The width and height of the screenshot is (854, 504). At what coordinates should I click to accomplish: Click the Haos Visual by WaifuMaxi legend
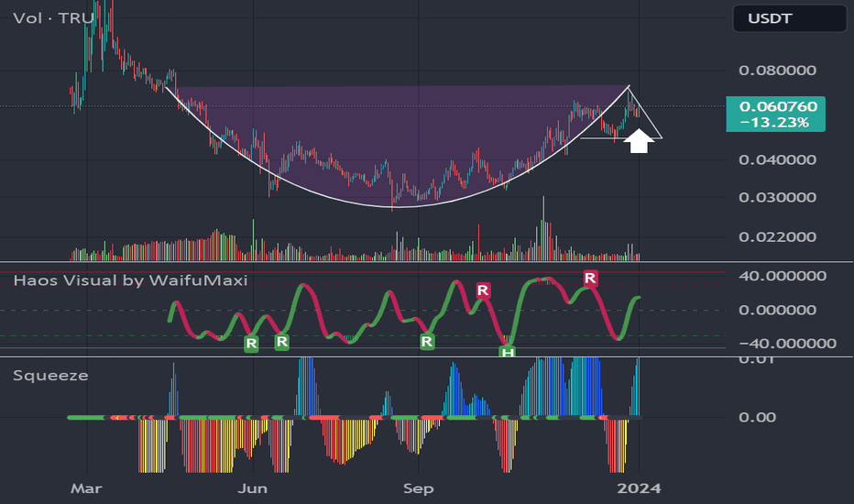coord(131,280)
